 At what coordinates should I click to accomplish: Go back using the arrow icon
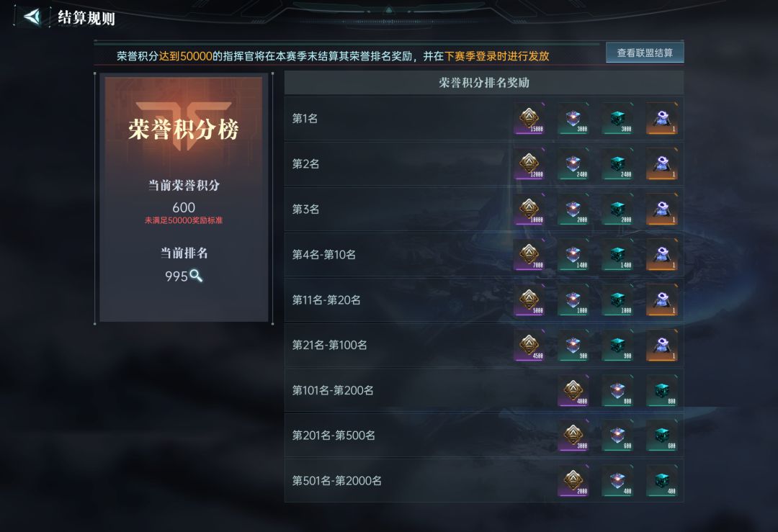[x=32, y=17]
